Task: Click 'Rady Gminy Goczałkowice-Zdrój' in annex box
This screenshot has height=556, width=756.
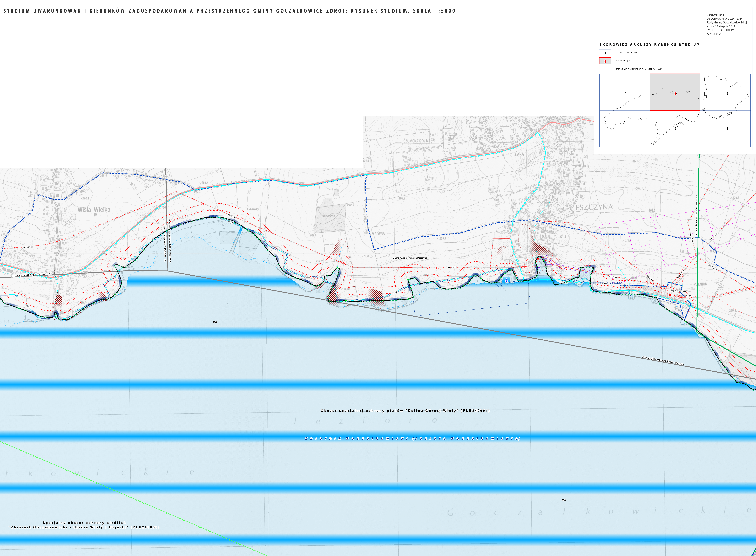Action: coord(726,23)
